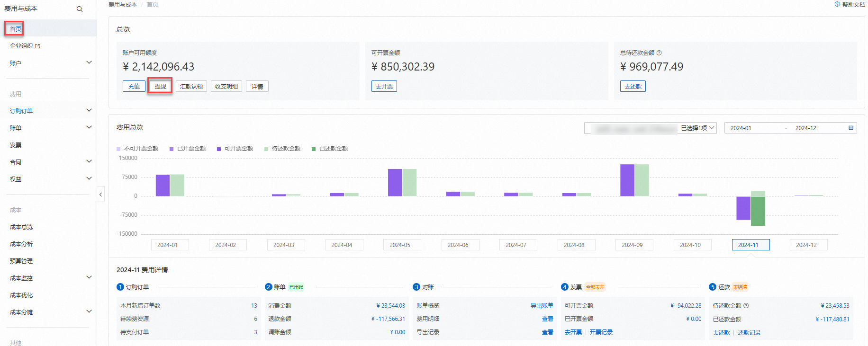Toggle 待还款金额 legend series
This screenshot has width=868, height=346.
pos(282,149)
